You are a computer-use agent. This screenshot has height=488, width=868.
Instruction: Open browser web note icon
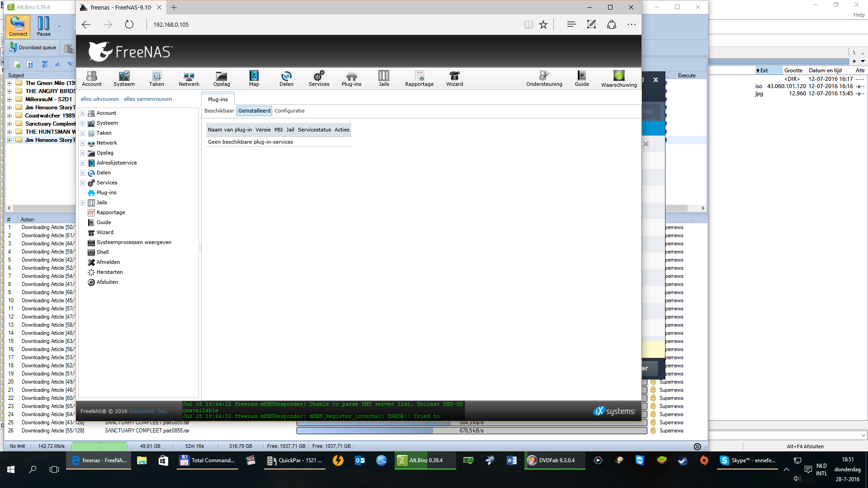click(x=591, y=24)
